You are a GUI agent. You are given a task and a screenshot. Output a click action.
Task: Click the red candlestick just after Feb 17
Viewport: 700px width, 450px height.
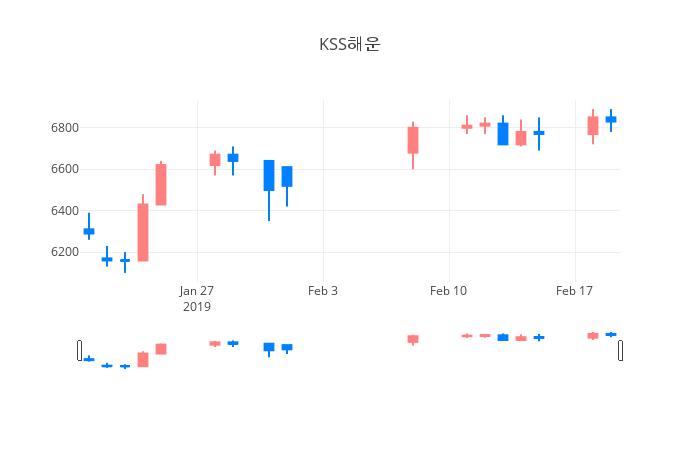[593, 125]
